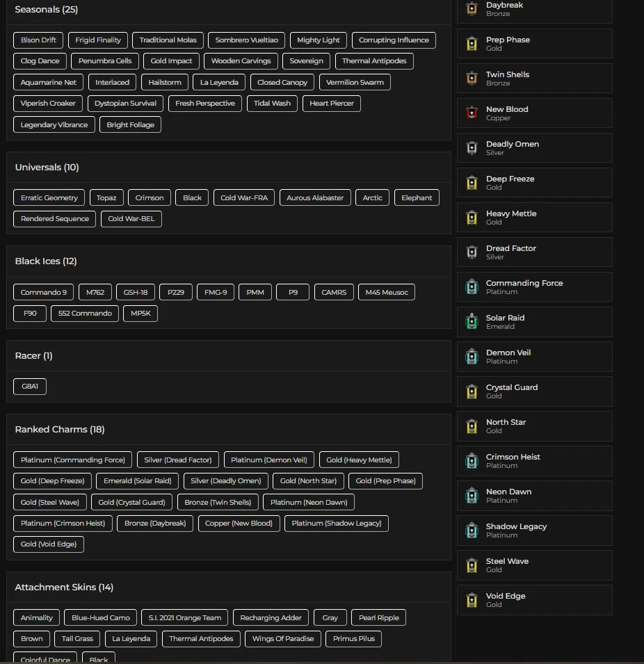Viewport: 644px width, 664px height.
Task: Select the Commando 9 Black Ice tag
Action: (44, 293)
